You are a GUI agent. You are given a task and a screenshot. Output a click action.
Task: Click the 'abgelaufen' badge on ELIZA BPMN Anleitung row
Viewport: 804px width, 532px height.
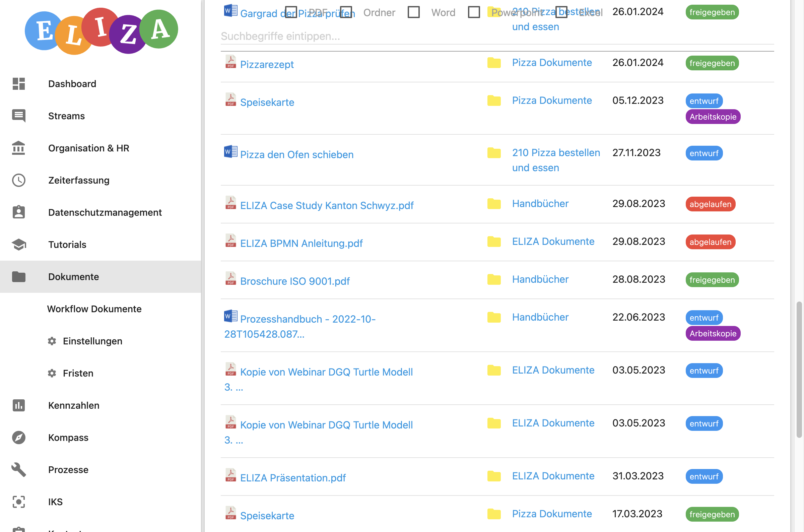point(710,242)
